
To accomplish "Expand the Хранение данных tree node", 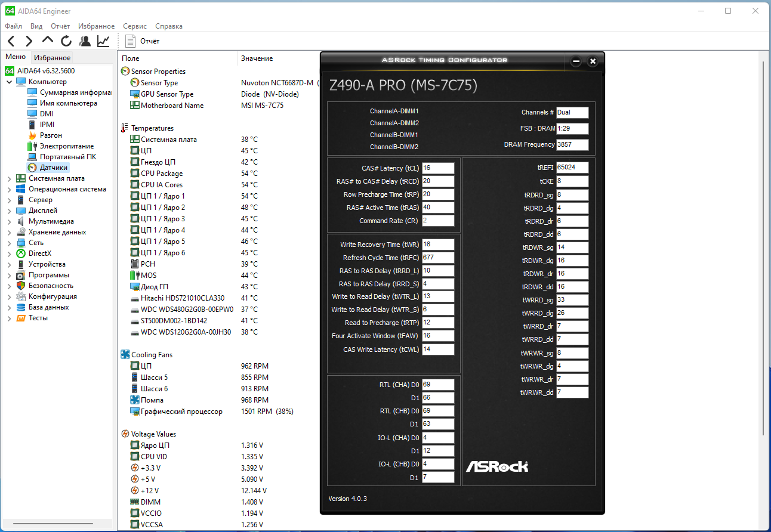I will pyautogui.click(x=10, y=232).
